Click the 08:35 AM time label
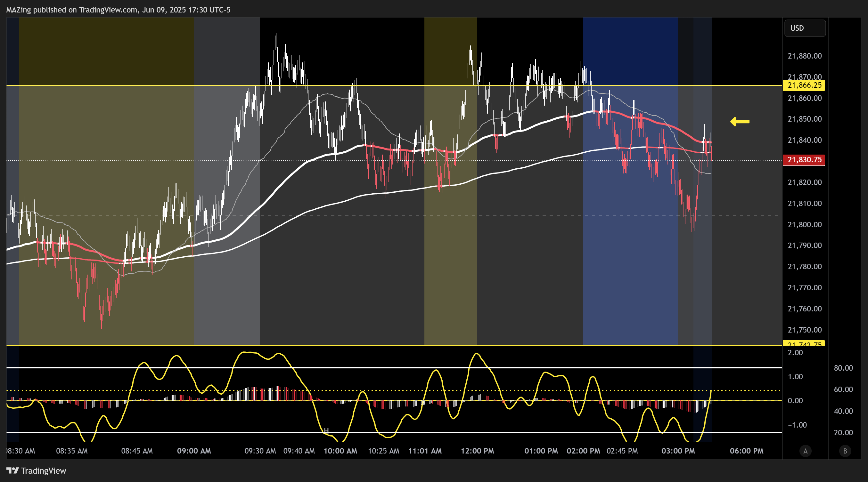The height and width of the screenshot is (482, 868). coord(72,451)
